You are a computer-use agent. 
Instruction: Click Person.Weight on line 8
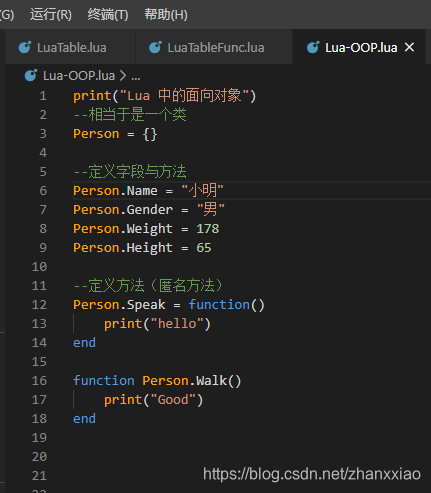[x=123, y=229]
